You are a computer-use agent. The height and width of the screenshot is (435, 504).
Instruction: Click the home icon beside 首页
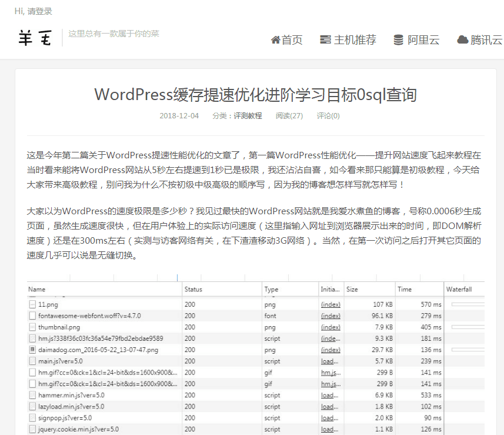click(275, 40)
